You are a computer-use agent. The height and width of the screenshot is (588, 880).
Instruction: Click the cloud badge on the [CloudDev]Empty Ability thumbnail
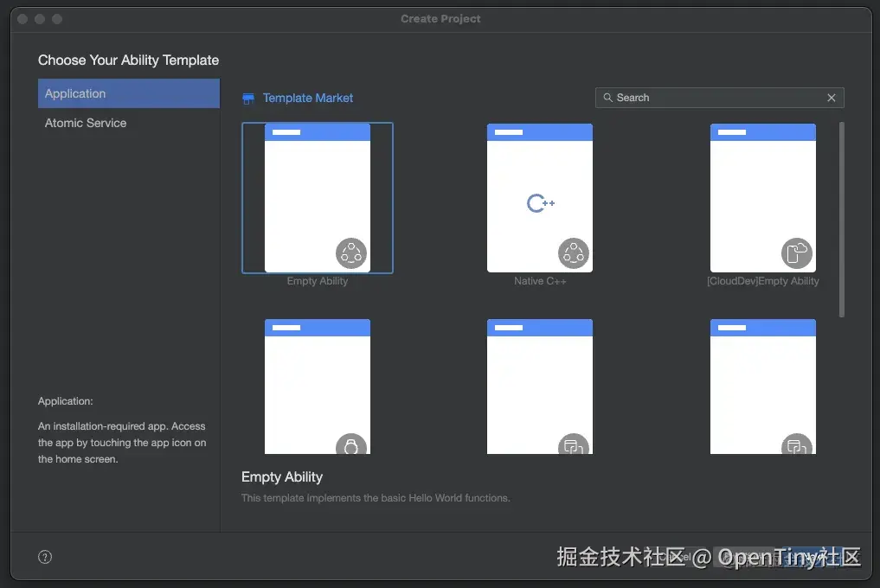[x=796, y=252]
